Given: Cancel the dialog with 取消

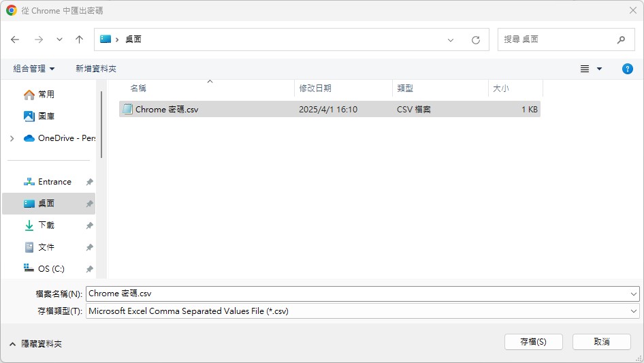Looking at the screenshot, I should point(602,342).
